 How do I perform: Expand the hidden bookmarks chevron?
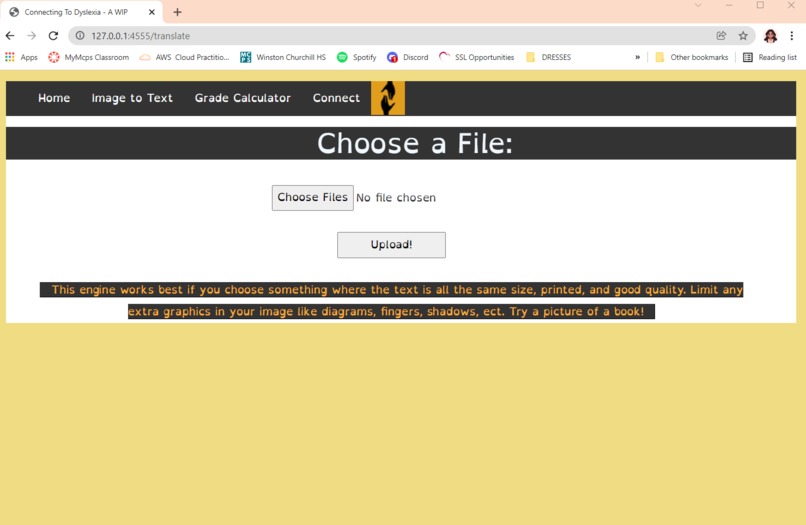[637, 57]
